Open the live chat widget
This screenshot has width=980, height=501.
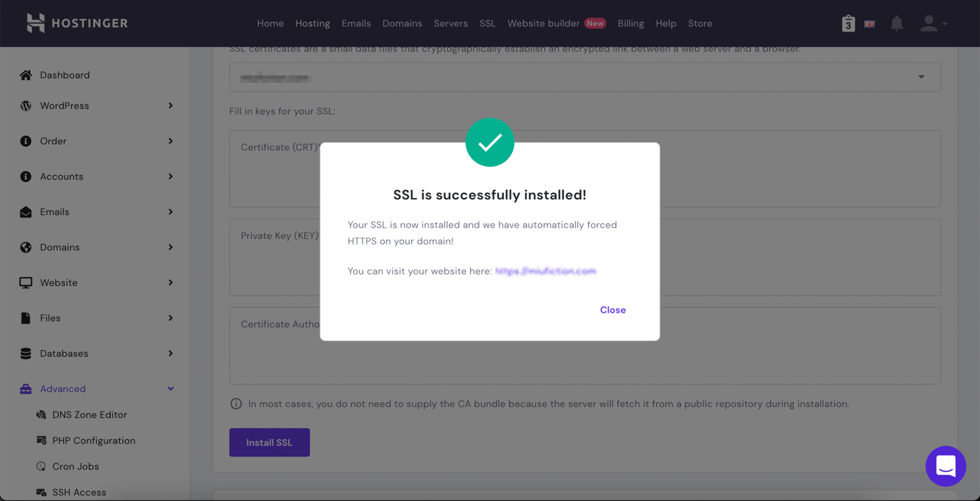[945, 466]
